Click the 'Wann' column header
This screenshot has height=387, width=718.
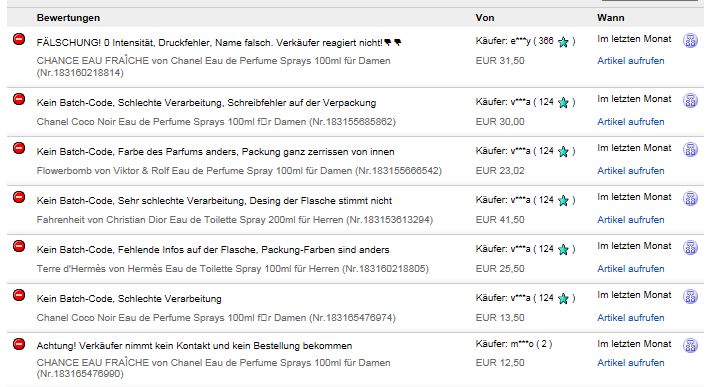click(610, 18)
